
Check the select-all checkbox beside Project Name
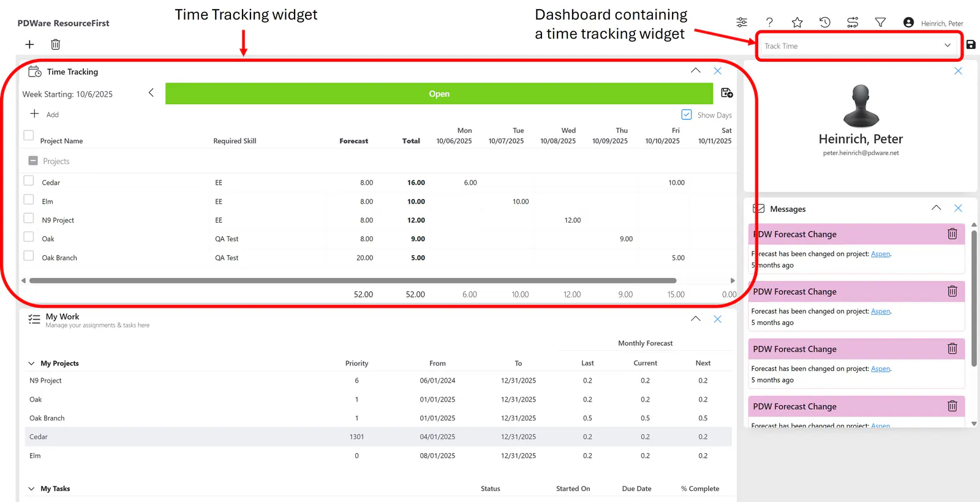click(28, 135)
